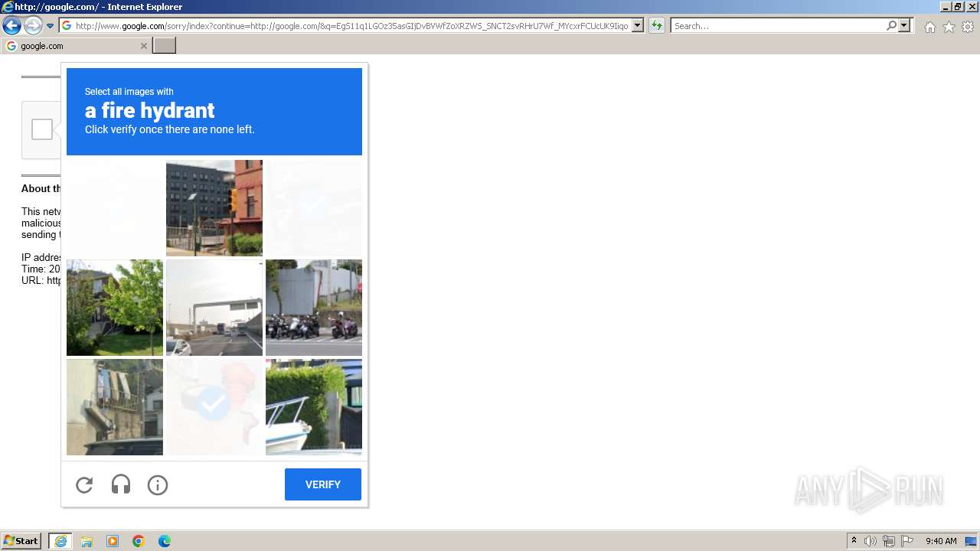The image size is (980, 551).
Task: Show hidden system tray icons
Action: pyautogui.click(x=854, y=541)
